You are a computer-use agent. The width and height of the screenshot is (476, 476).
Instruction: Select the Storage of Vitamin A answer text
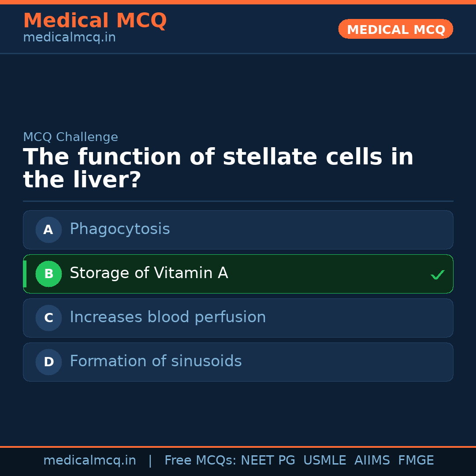[149, 273]
